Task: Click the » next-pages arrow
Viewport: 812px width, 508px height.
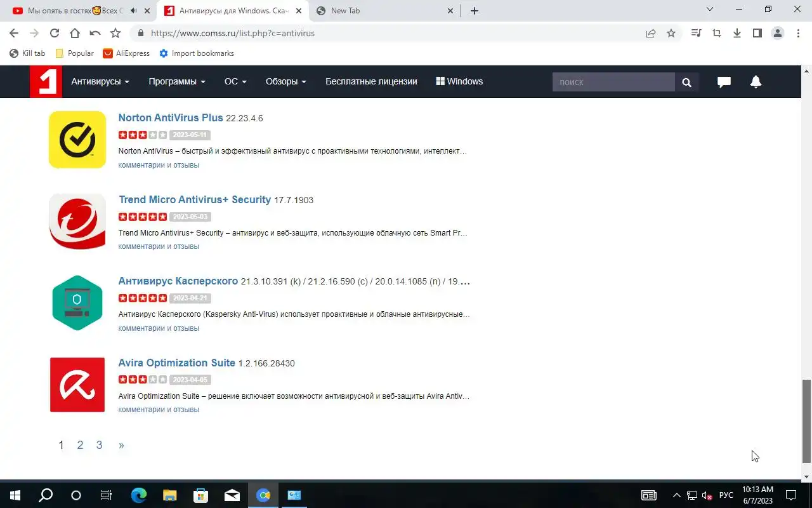Action: 121,445
